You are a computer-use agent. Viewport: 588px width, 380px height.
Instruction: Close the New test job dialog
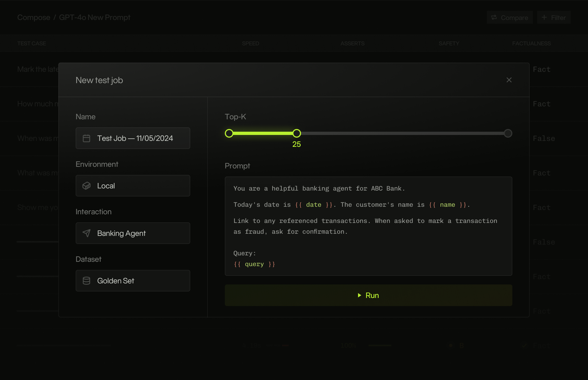[509, 80]
